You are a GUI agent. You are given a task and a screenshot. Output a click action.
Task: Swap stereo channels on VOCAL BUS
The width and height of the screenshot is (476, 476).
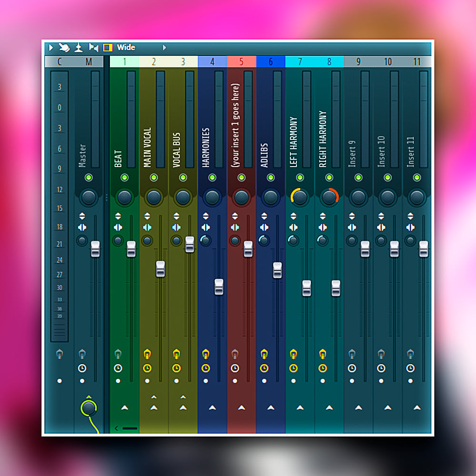click(x=177, y=228)
